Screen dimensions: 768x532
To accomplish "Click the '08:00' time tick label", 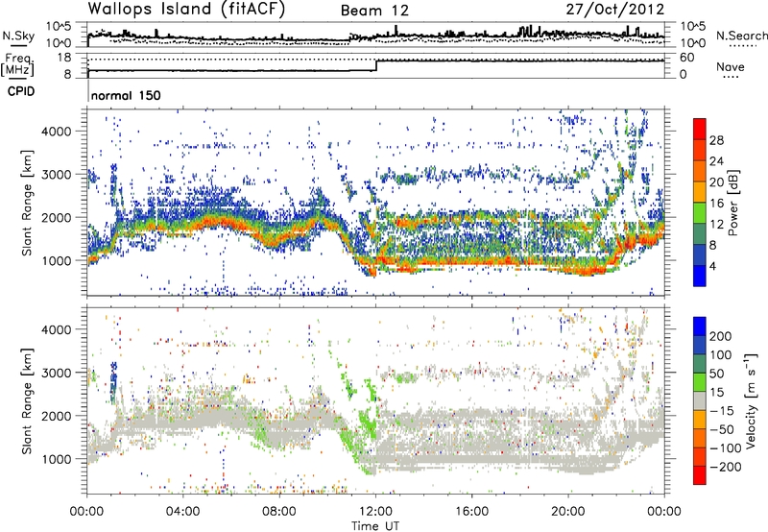I will (279, 512).
